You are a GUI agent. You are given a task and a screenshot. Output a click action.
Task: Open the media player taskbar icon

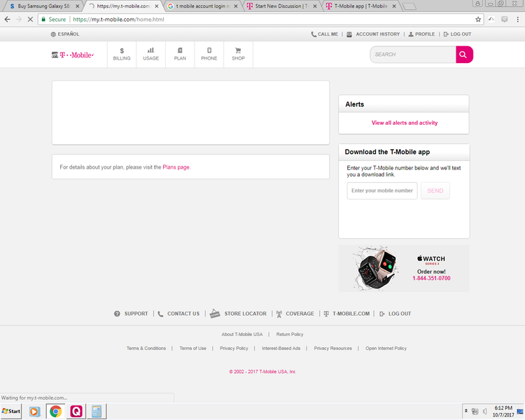point(34,412)
